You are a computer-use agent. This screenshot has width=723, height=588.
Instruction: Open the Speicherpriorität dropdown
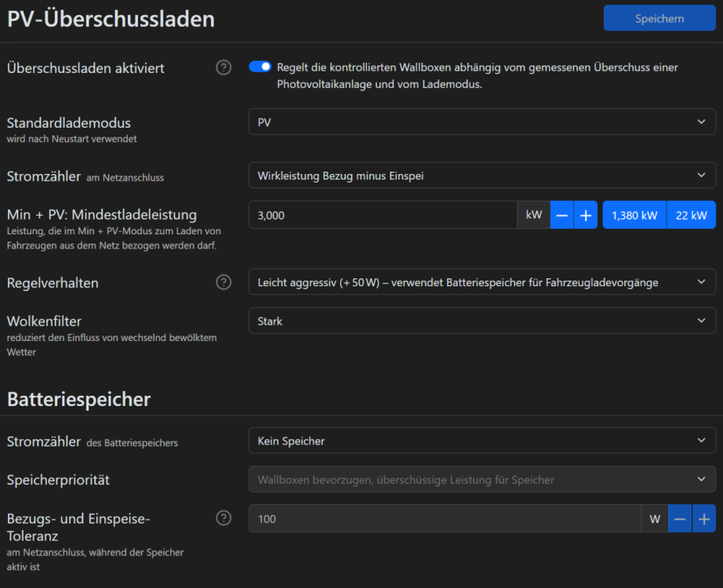pos(481,480)
